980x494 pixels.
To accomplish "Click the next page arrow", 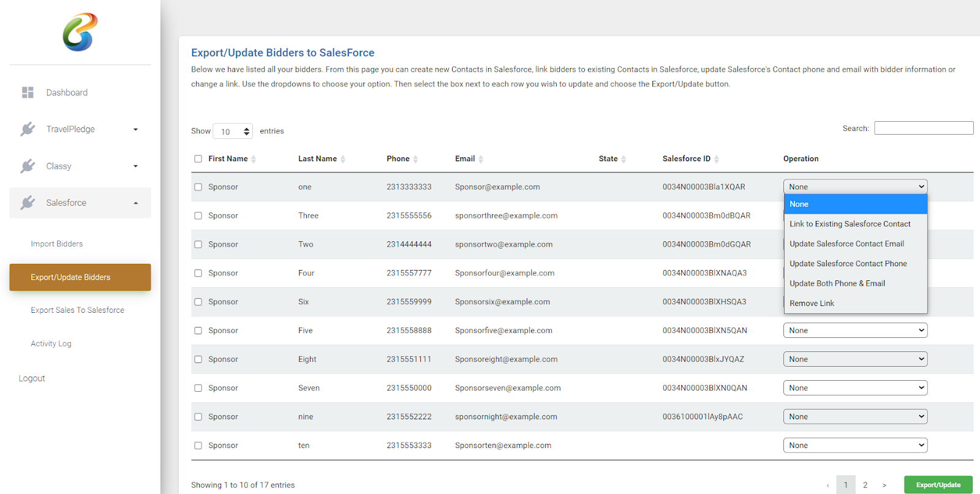I will 884,485.
